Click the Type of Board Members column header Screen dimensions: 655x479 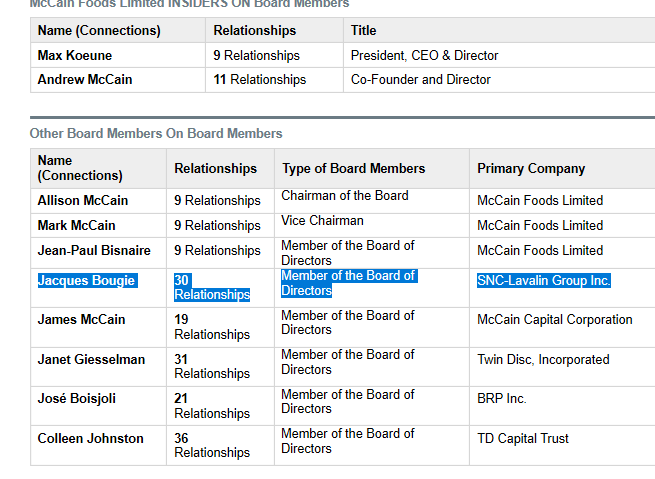354,168
